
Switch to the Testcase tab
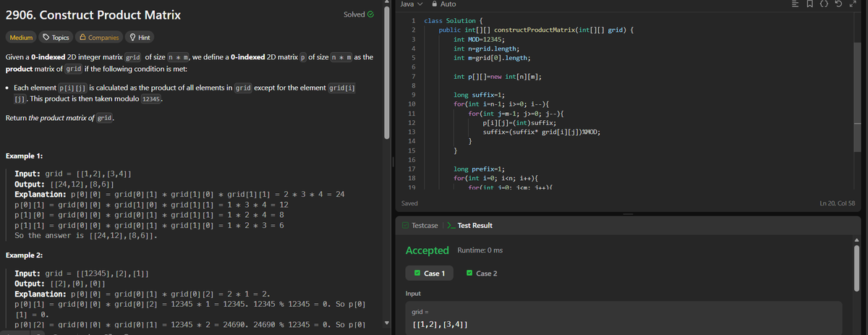tap(420, 226)
